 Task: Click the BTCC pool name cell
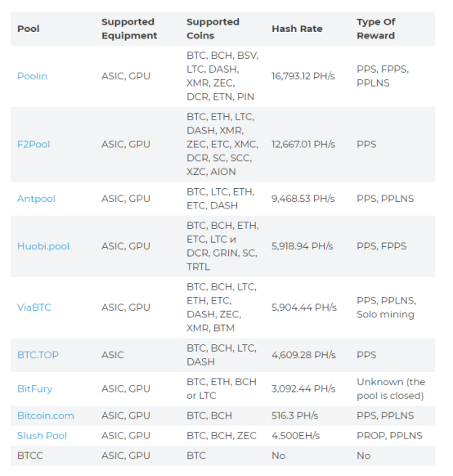pos(30,456)
